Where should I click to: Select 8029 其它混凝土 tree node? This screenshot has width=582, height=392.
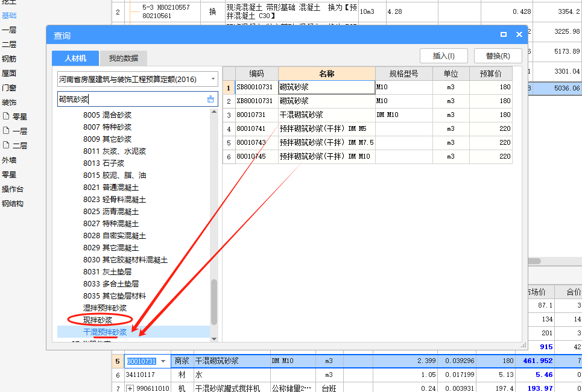[111, 248]
